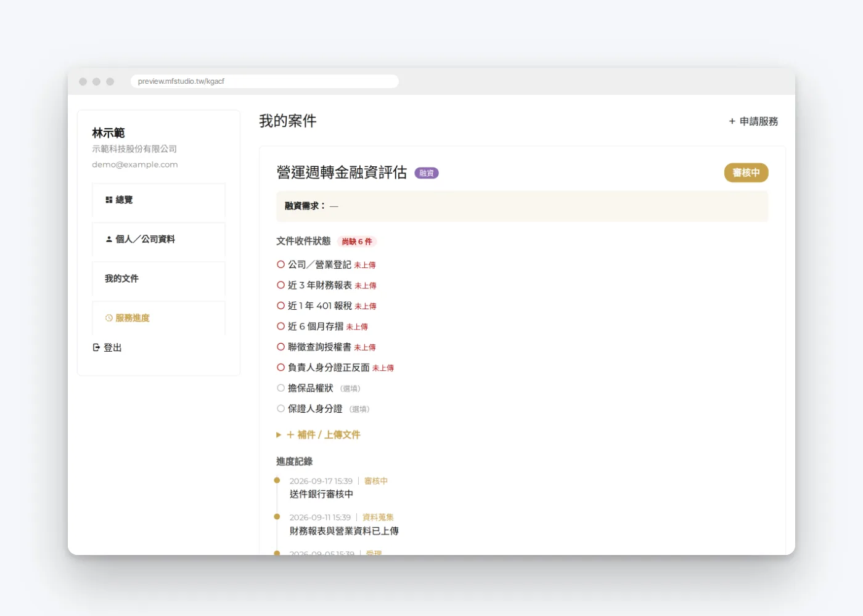The height and width of the screenshot is (616, 863).
Task: Click the 融資需求 field row
Action: point(522,206)
